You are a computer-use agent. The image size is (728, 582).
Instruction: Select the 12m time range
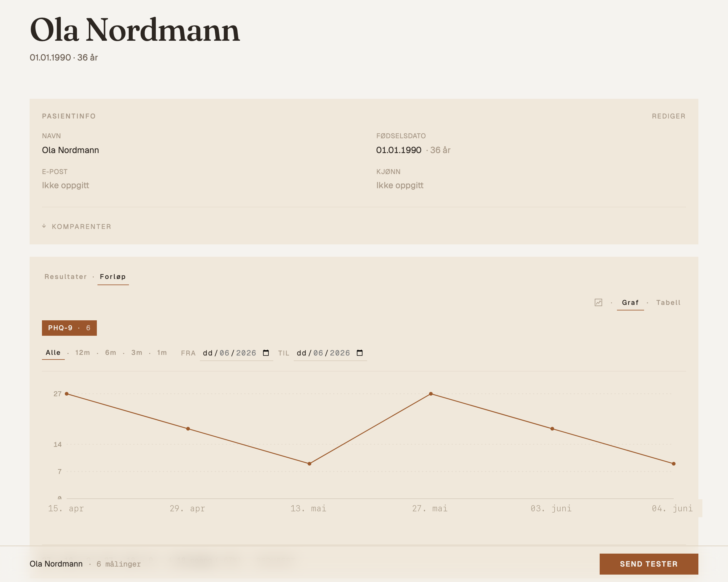83,353
